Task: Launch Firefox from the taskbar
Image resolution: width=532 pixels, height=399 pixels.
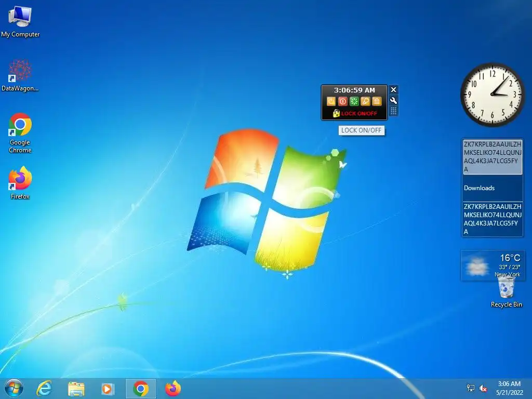Action: 172,389
